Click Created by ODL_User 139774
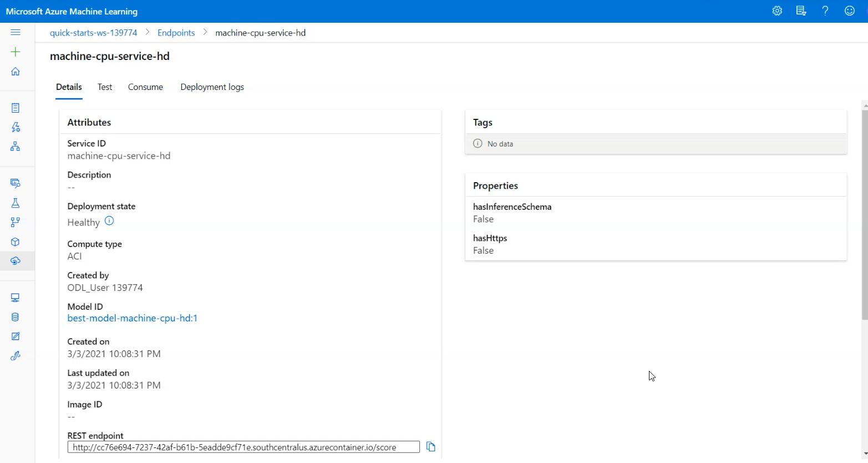The height and width of the screenshot is (463, 868). [x=105, y=288]
